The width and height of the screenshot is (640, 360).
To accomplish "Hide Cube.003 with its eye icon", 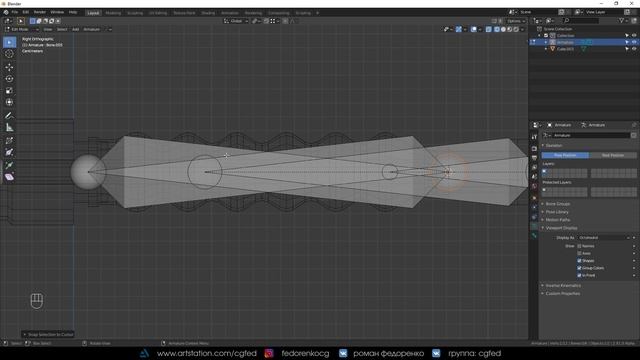I will pos(634,49).
